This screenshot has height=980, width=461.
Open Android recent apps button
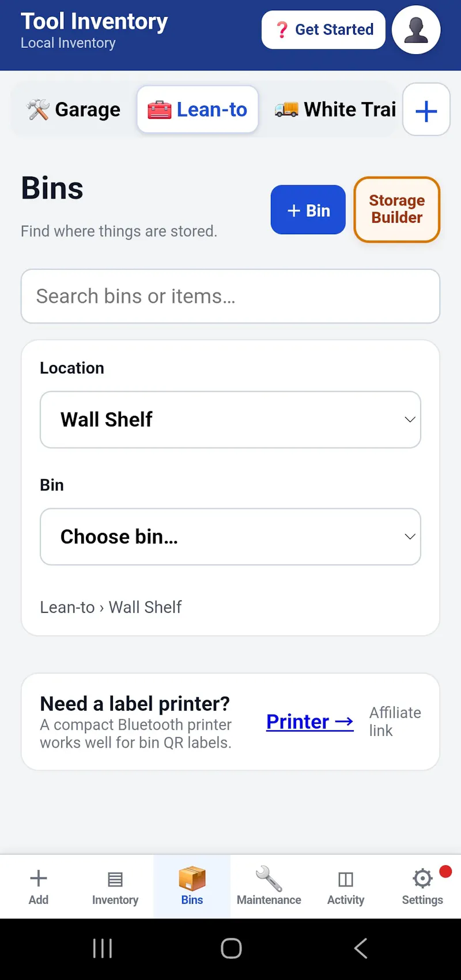[103, 948]
